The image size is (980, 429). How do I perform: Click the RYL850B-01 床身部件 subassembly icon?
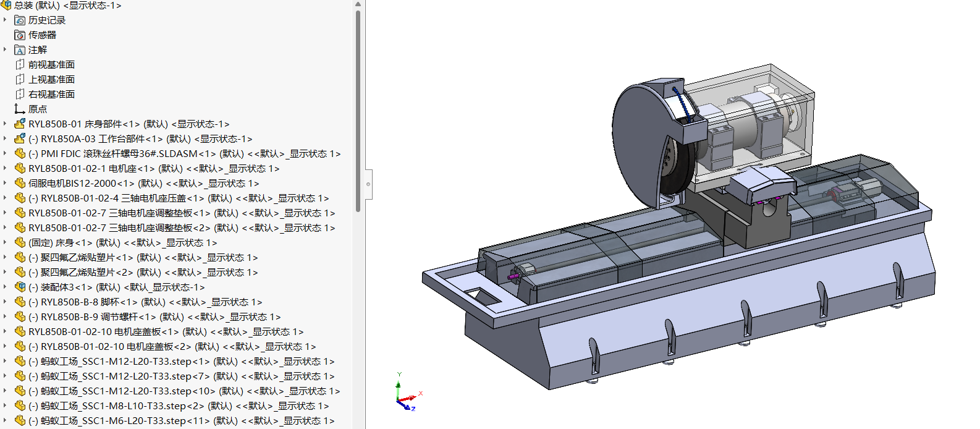click(20, 124)
